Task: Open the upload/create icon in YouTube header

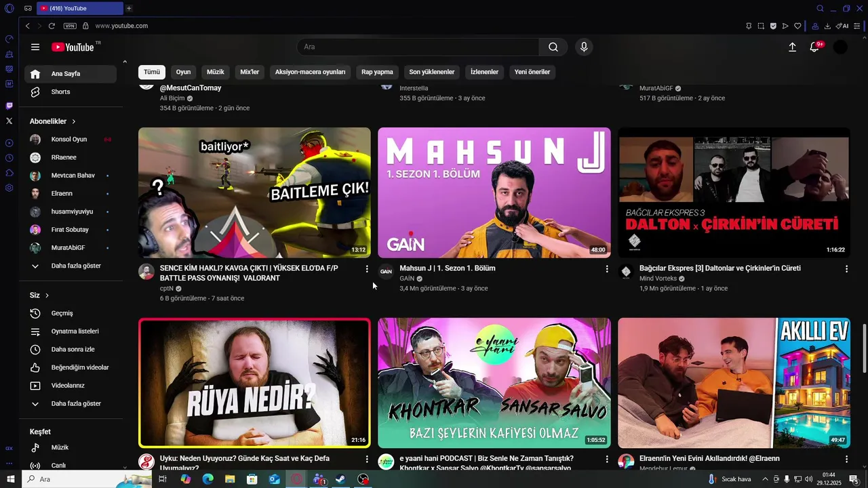Action: (792, 47)
